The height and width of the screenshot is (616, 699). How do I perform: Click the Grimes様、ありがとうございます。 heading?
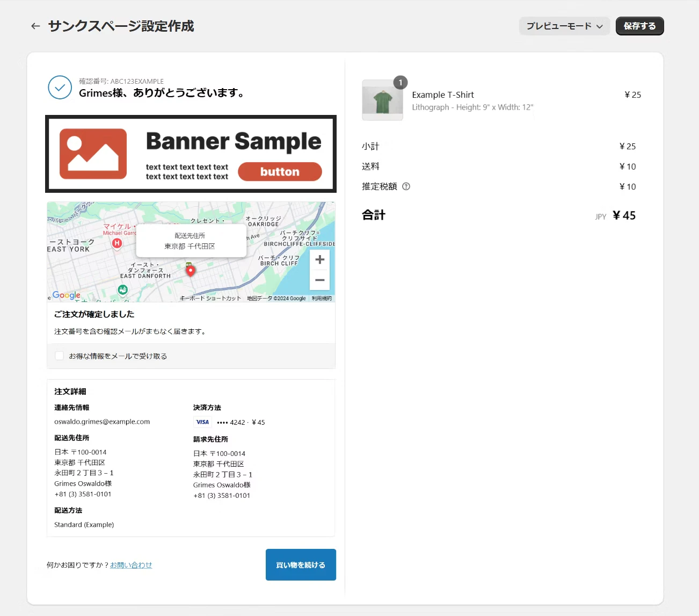(163, 93)
